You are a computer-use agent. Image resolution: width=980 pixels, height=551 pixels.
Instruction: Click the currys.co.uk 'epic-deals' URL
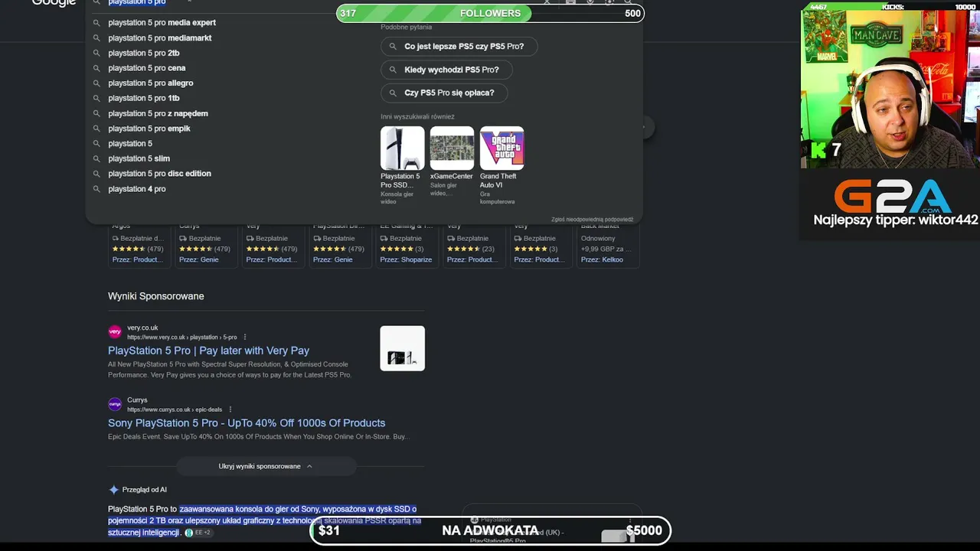point(175,410)
